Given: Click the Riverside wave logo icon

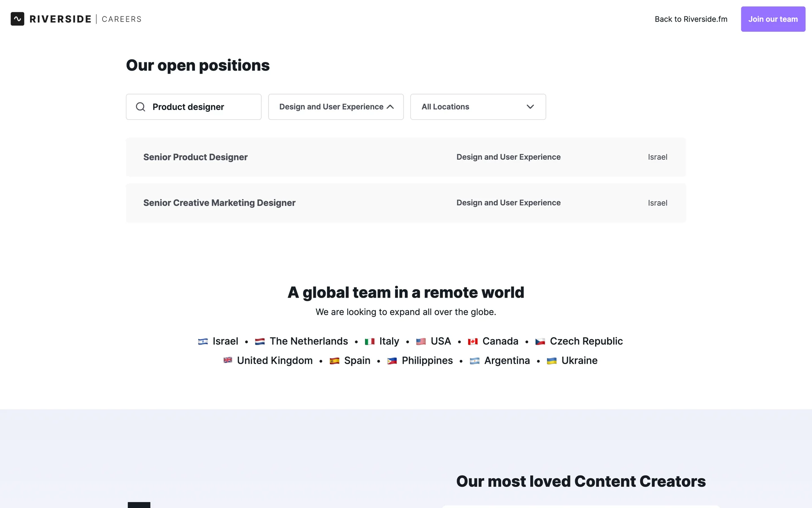Looking at the screenshot, I should tap(17, 19).
